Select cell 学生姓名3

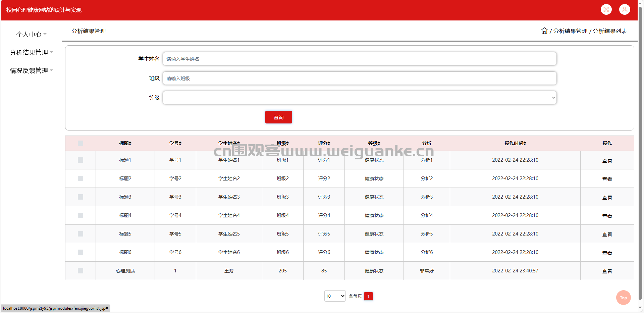229,197
